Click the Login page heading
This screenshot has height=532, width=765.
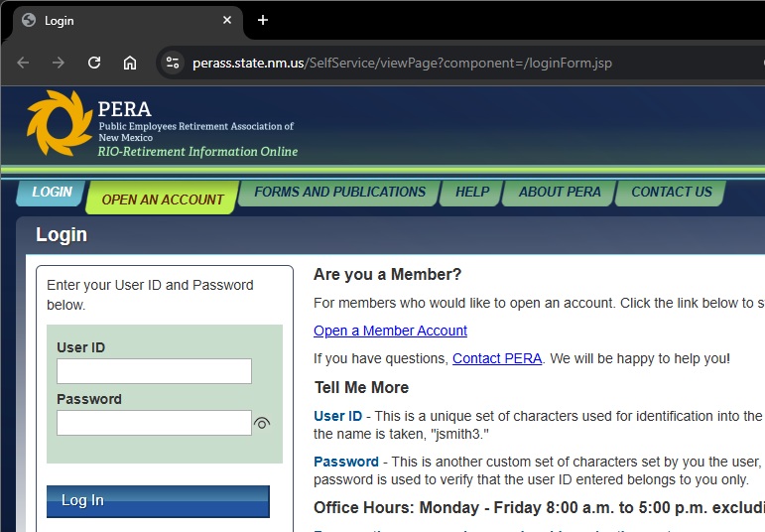coord(62,235)
